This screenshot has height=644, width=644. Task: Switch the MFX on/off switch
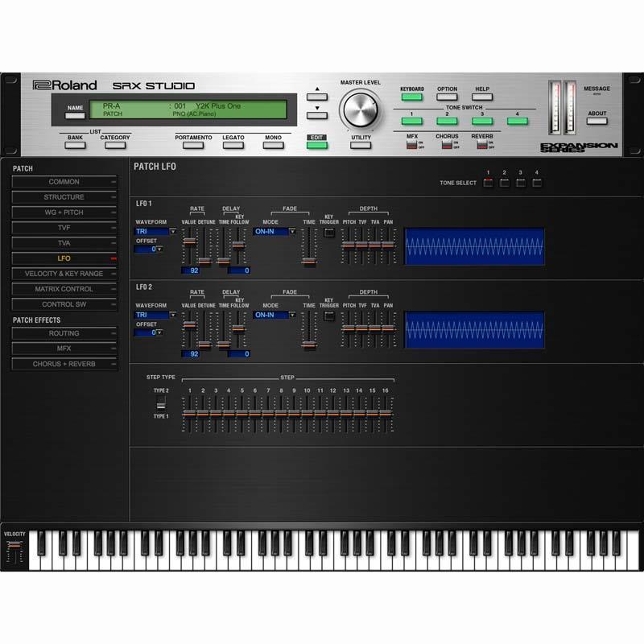click(411, 144)
